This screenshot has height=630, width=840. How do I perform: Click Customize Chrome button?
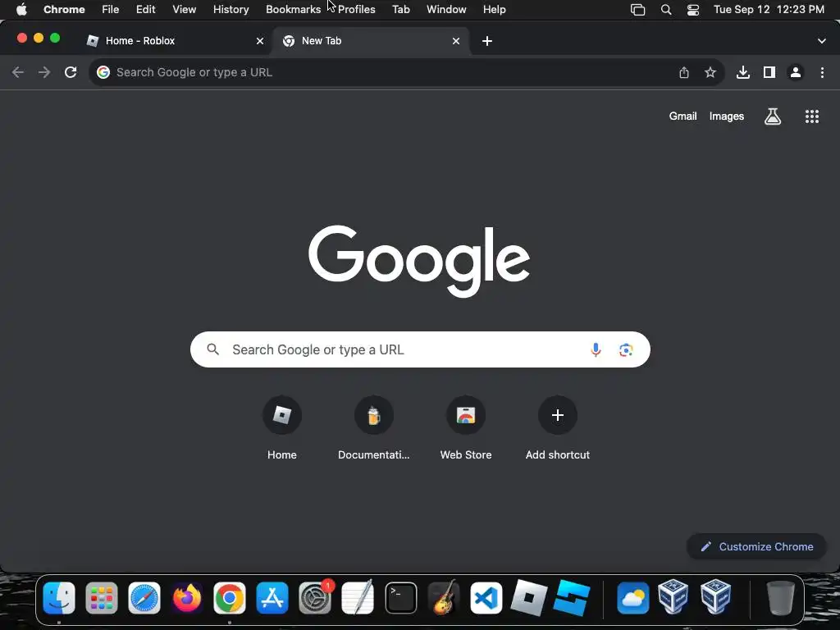[756, 546]
